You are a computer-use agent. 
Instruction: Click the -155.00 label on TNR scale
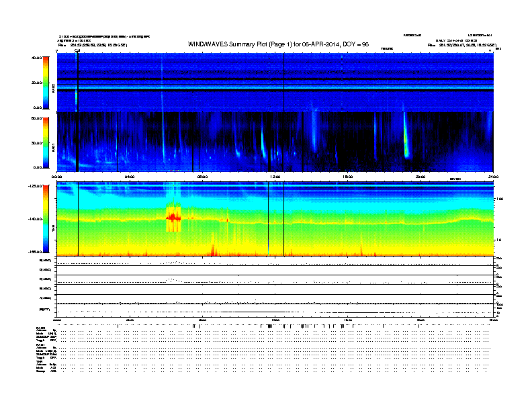[x=35, y=252]
